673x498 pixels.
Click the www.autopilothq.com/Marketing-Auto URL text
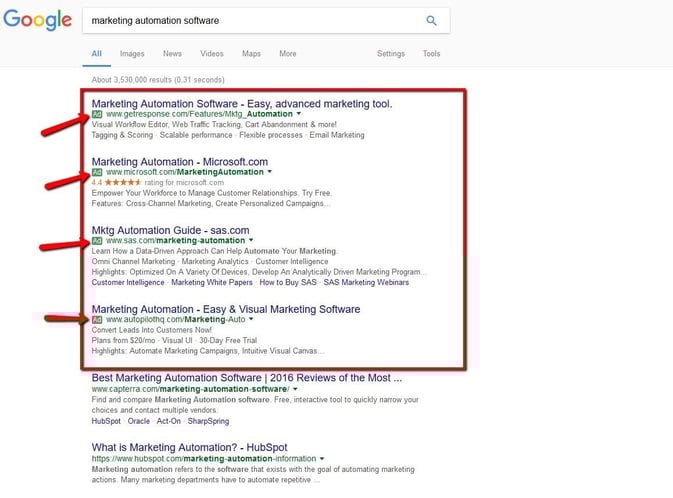[x=176, y=319]
